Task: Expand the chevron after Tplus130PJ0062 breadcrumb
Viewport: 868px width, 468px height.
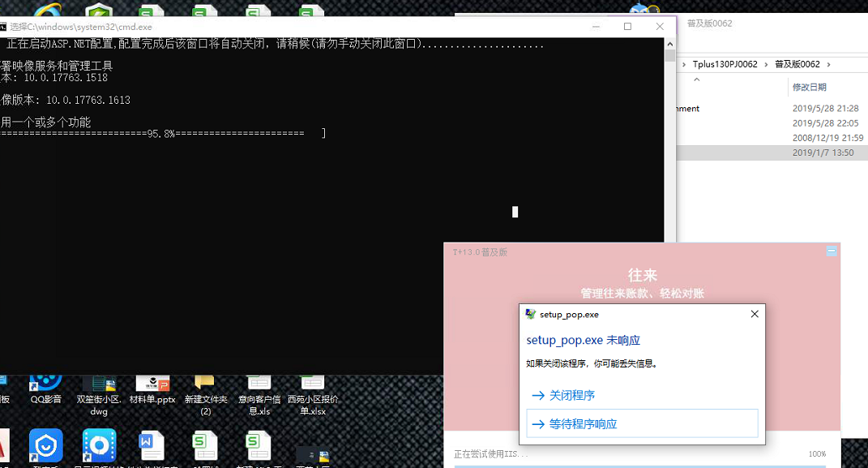Action: coord(766,64)
